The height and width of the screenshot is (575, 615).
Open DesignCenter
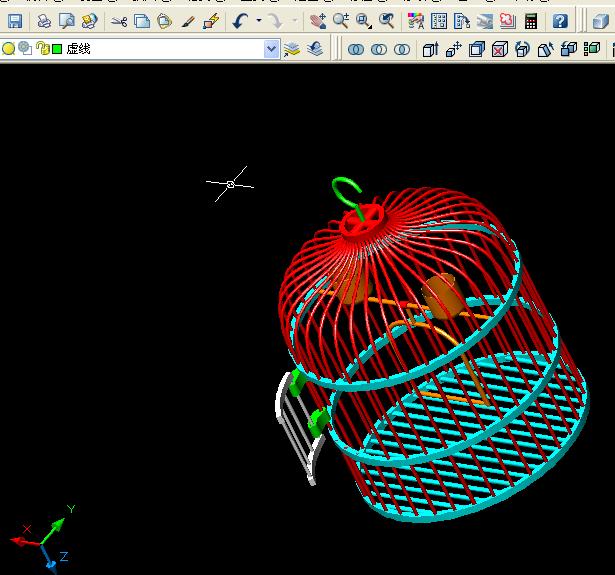tap(439, 21)
